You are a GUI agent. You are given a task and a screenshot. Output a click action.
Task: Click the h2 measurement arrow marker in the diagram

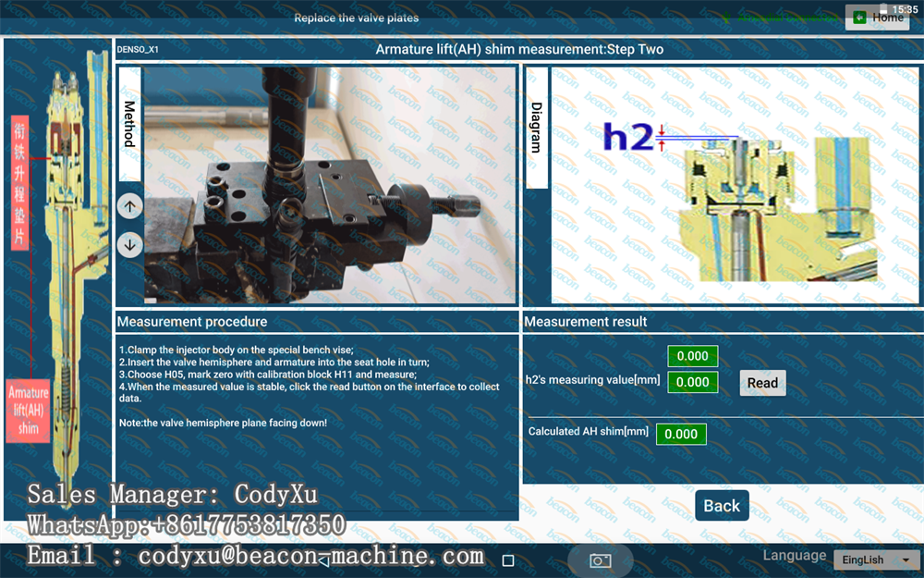(x=660, y=137)
